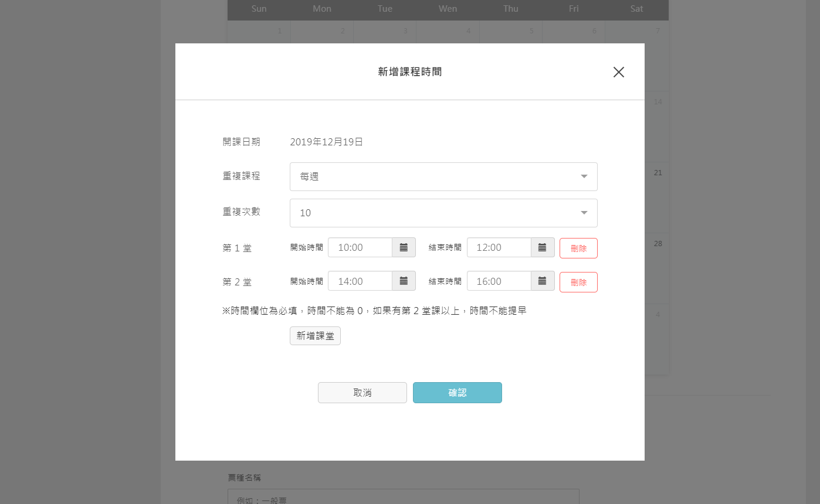Click the 重複次數 label
Viewport: 820px width, 504px height.
point(241,212)
